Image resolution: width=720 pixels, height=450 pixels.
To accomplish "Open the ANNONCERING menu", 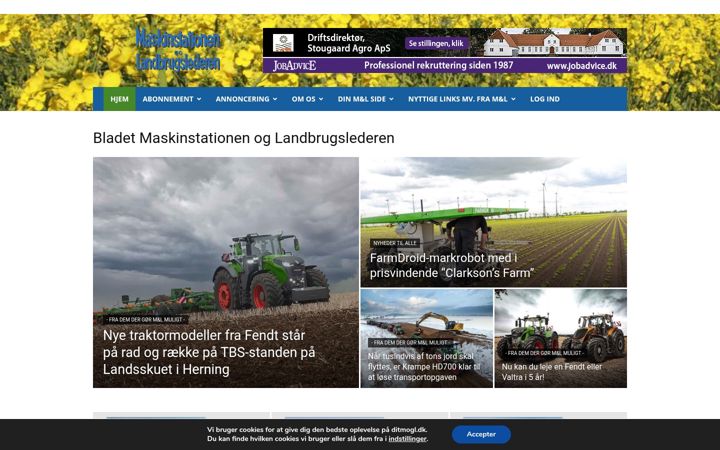I will click(x=242, y=99).
